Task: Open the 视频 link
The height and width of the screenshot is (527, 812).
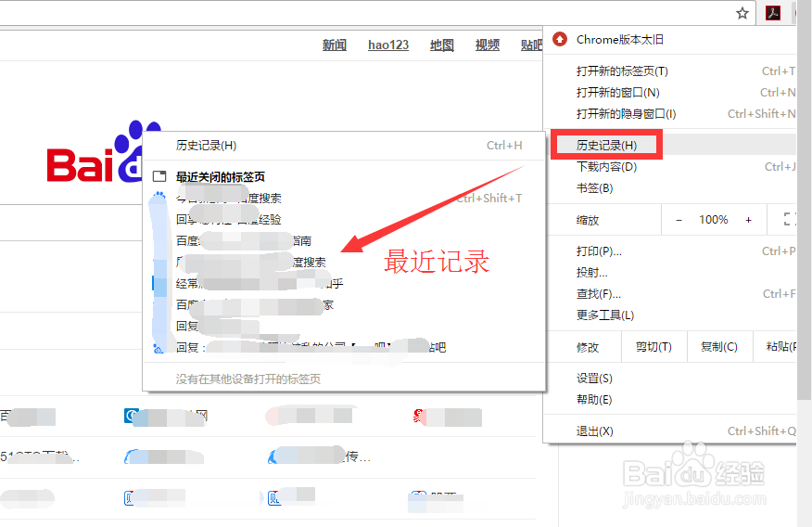Action: point(488,45)
